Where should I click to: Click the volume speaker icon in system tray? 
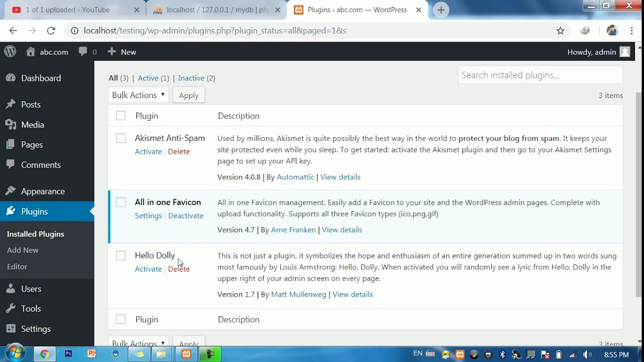click(587, 354)
